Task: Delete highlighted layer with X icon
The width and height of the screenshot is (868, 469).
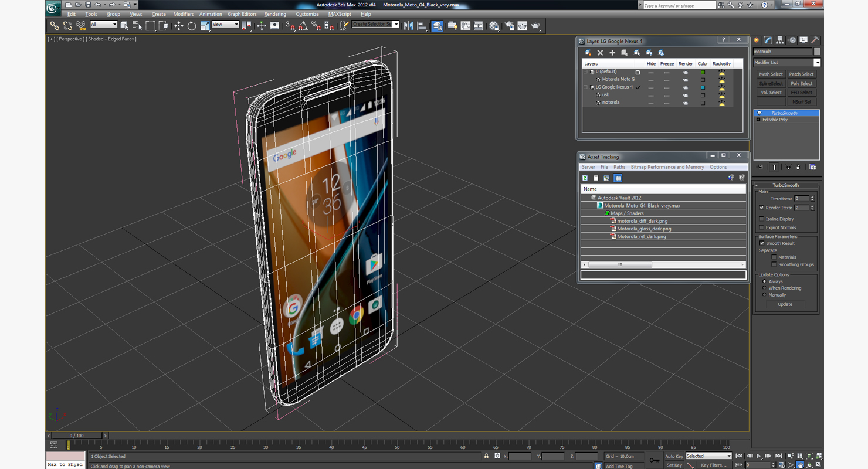Action: tap(600, 53)
